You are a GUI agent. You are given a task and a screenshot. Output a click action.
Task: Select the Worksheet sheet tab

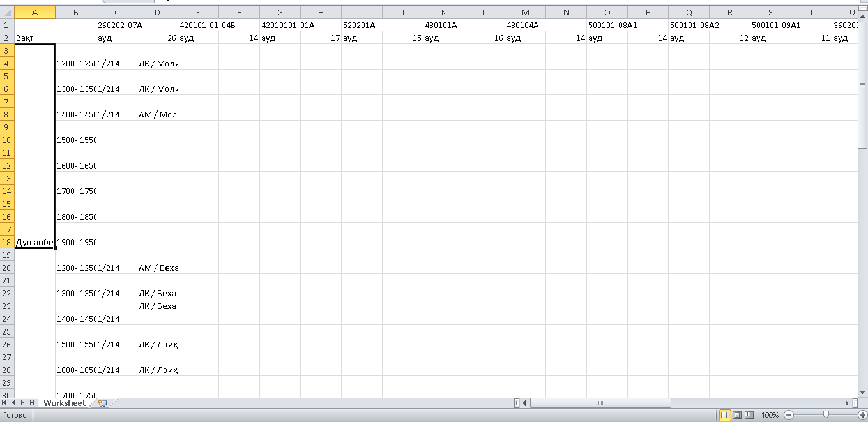tap(65, 403)
